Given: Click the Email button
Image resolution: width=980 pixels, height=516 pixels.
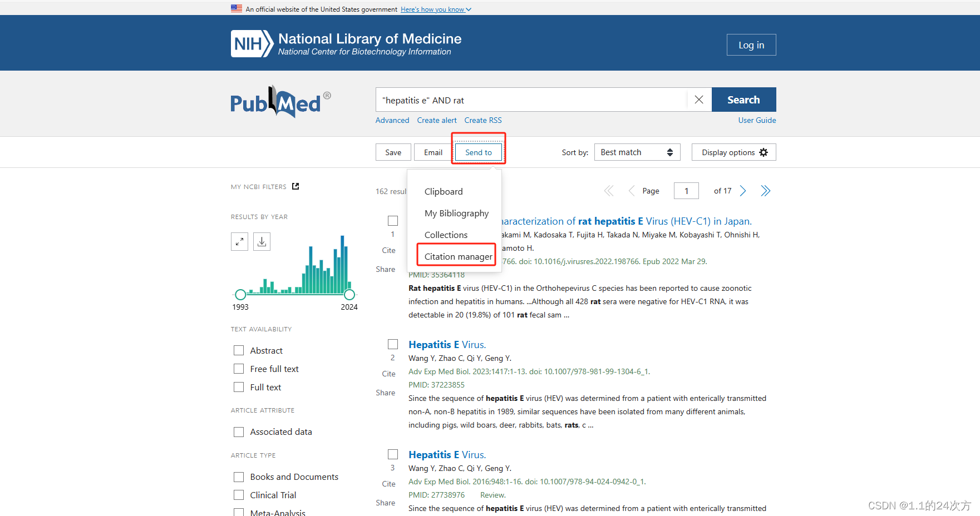Looking at the screenshot, I should pyautogui.click(x=433, y=152).
